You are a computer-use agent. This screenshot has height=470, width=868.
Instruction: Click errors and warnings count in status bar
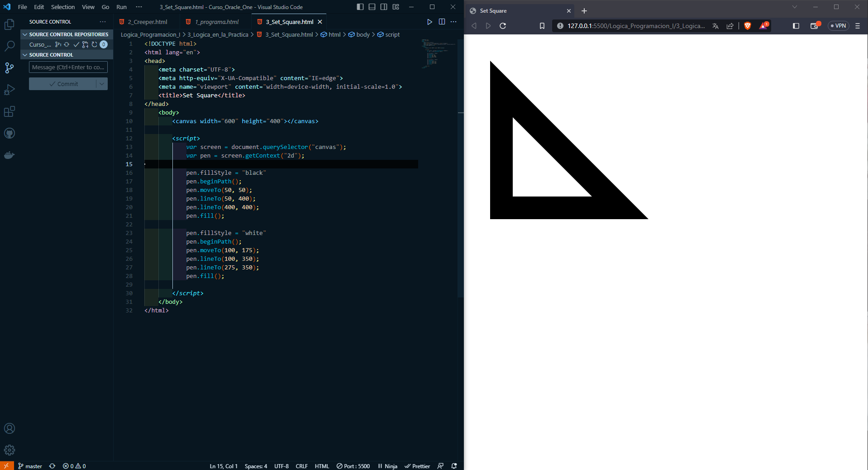(x=74, y=466)
